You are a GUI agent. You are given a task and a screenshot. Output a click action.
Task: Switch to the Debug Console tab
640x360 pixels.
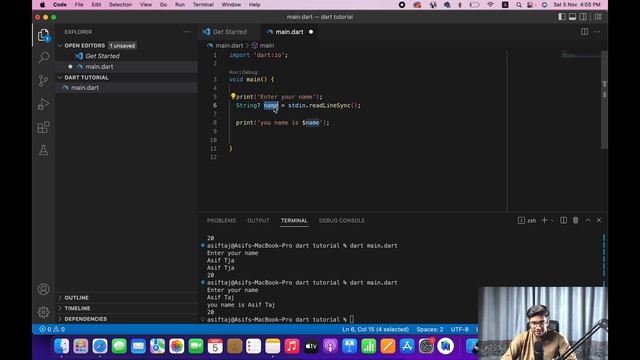[342, 220]
